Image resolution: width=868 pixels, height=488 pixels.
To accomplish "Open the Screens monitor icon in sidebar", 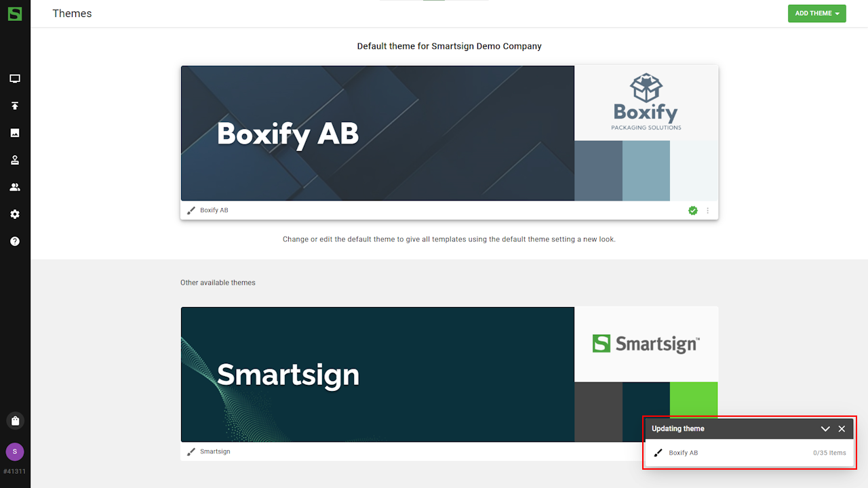I will 15,79.
